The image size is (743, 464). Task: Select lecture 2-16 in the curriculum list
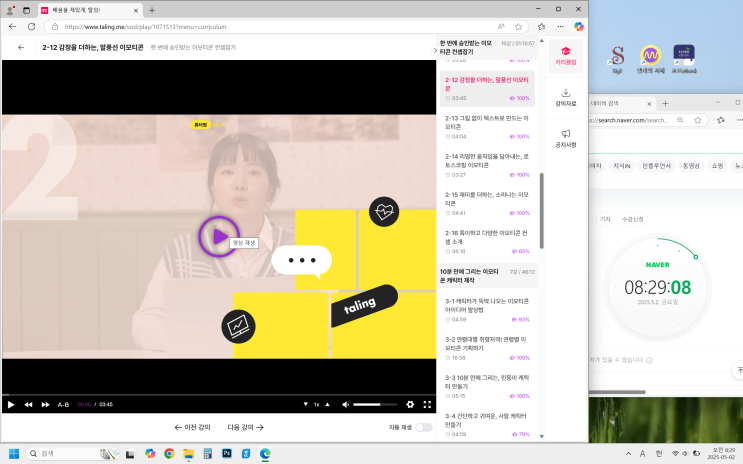487,242
